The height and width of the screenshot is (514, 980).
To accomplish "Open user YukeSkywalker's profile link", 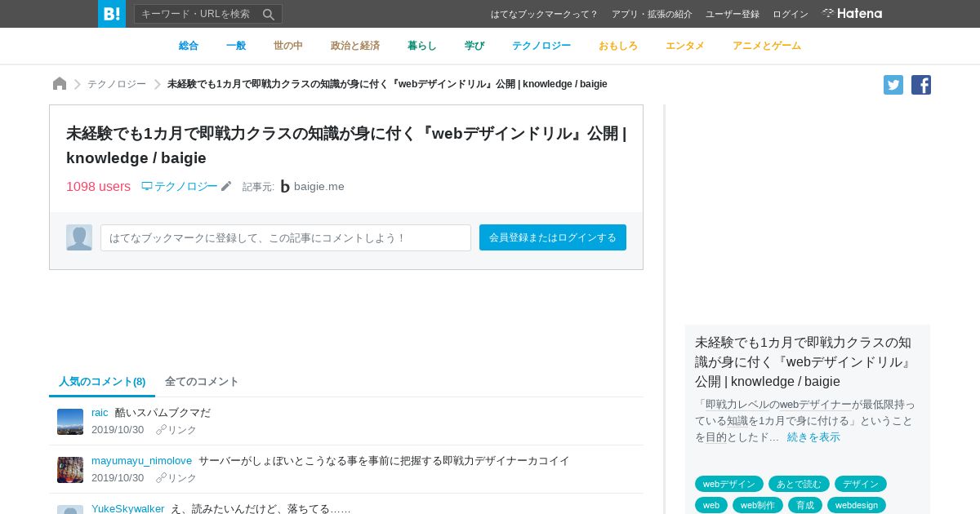I will [x=128, y=508].
